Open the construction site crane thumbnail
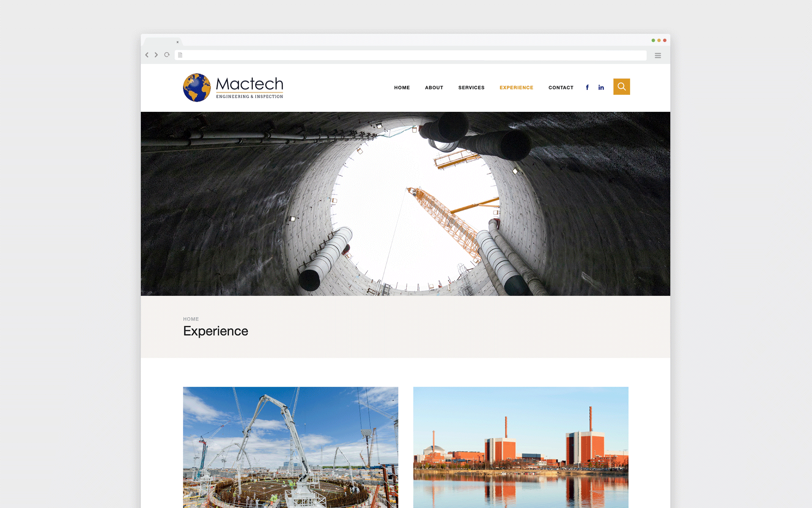The width and height of the screenshot is (812, 508). click(291, 447)
